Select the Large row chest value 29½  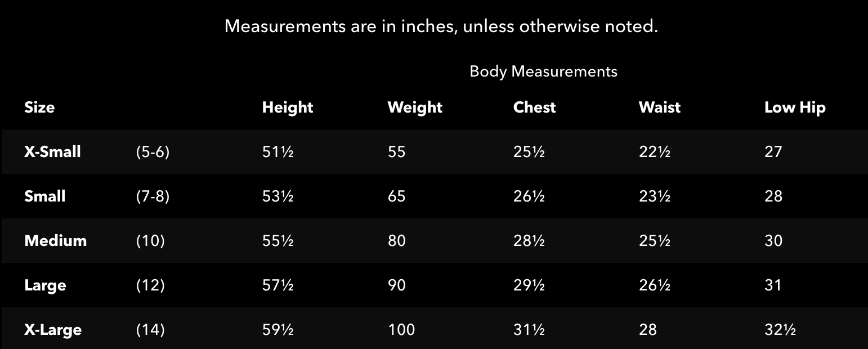[x=529, y=285]
